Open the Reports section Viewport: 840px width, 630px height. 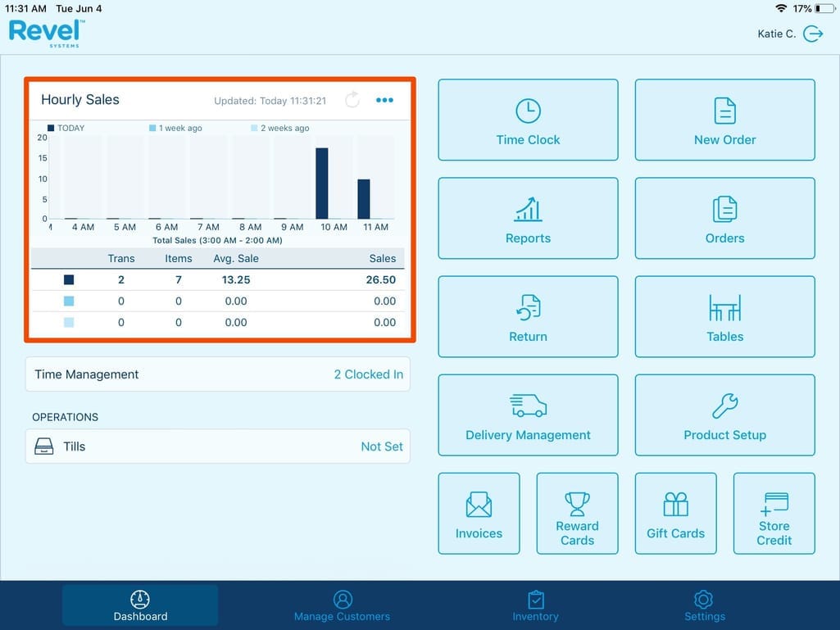528,218
